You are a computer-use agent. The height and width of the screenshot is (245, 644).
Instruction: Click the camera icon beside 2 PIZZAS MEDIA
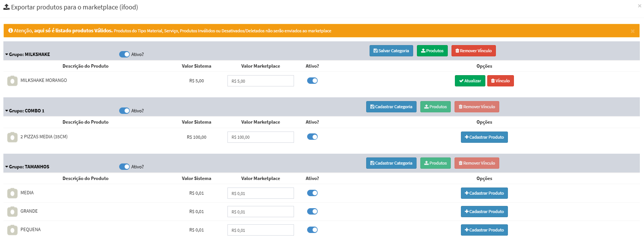point(12,137)
